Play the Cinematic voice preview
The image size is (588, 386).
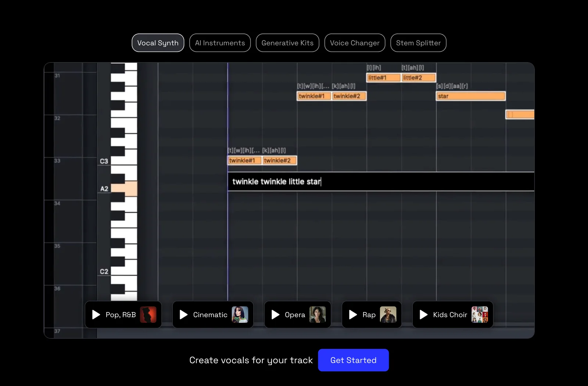(x=183, y=315)
